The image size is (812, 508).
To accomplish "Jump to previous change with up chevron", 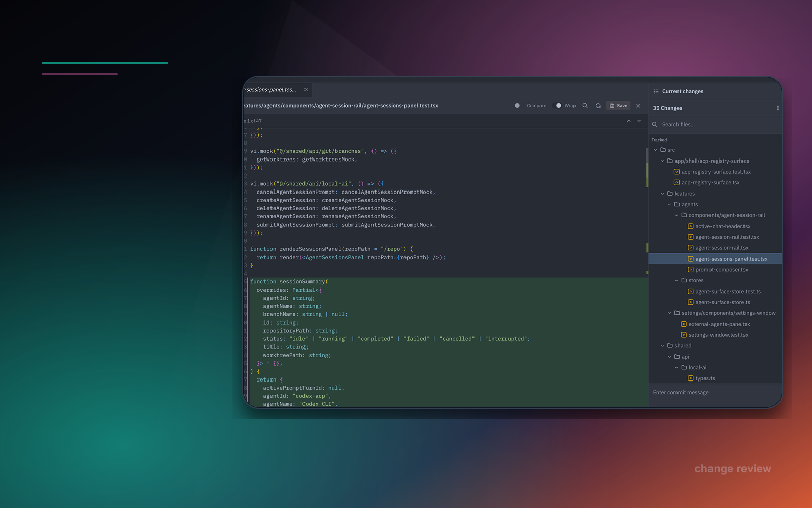I will coord(629,121).
